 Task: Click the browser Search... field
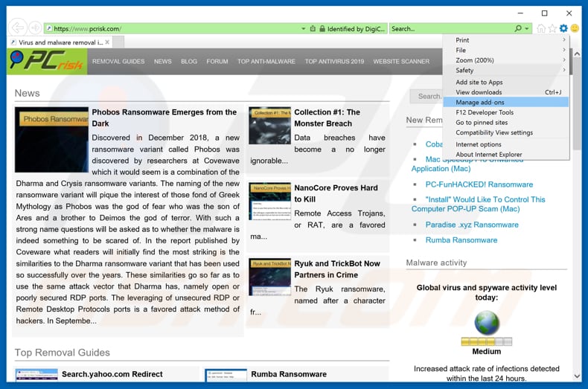(452, 28)
